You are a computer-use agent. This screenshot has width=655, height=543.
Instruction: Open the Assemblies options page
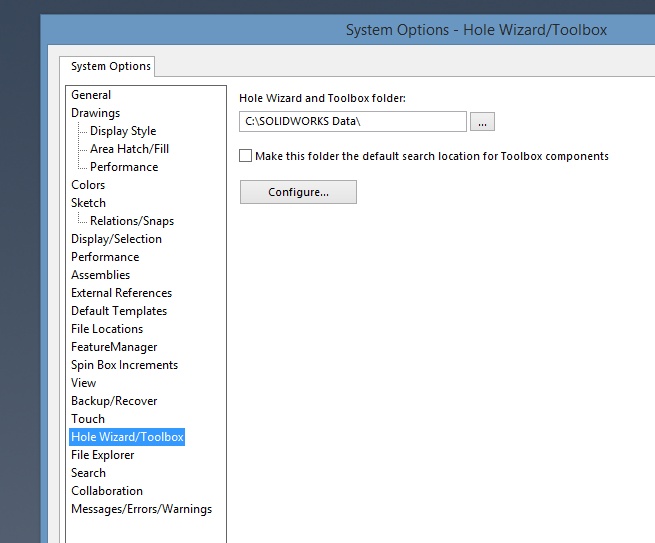click(x=101, y=275)
